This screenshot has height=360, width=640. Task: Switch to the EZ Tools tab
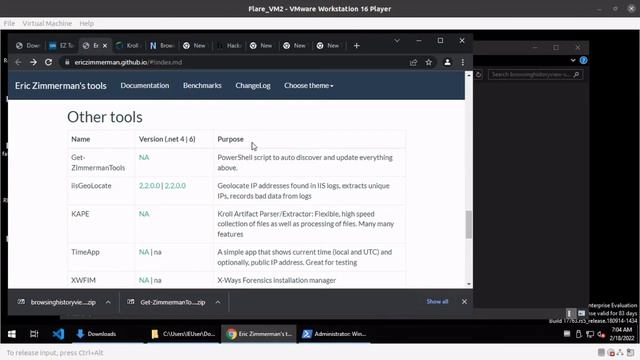click(x=61, y=46)
